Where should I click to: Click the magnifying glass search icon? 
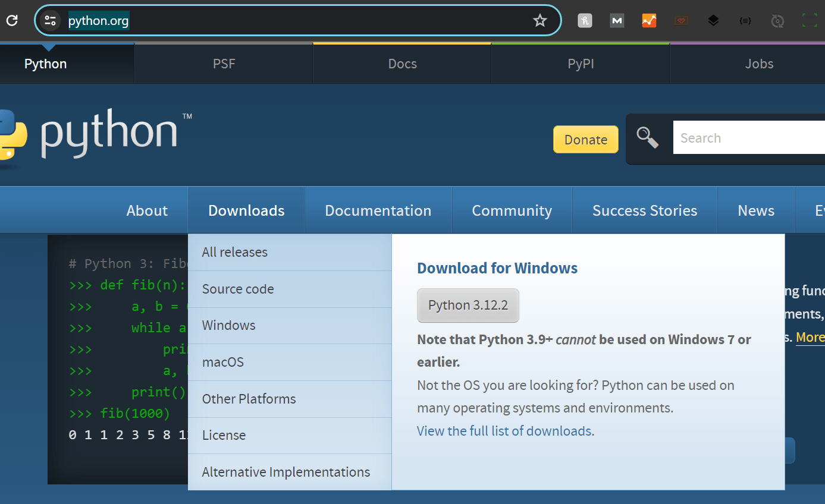click(648, 137)
